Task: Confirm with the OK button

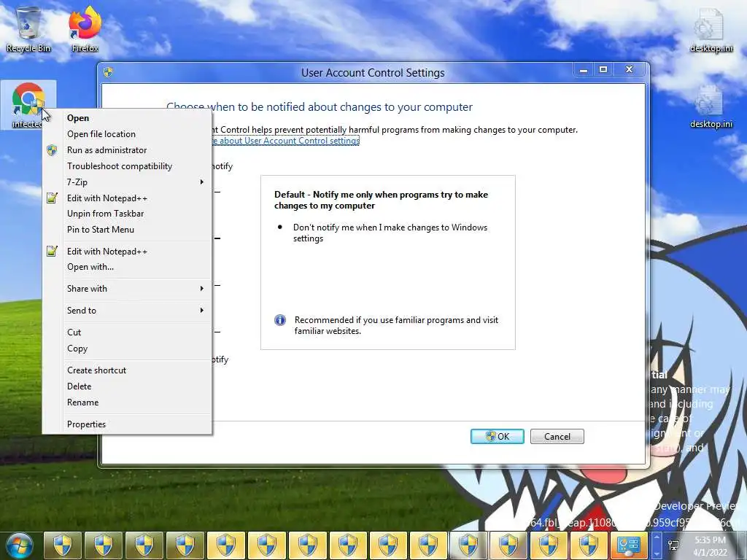Action: pos(498,437)
